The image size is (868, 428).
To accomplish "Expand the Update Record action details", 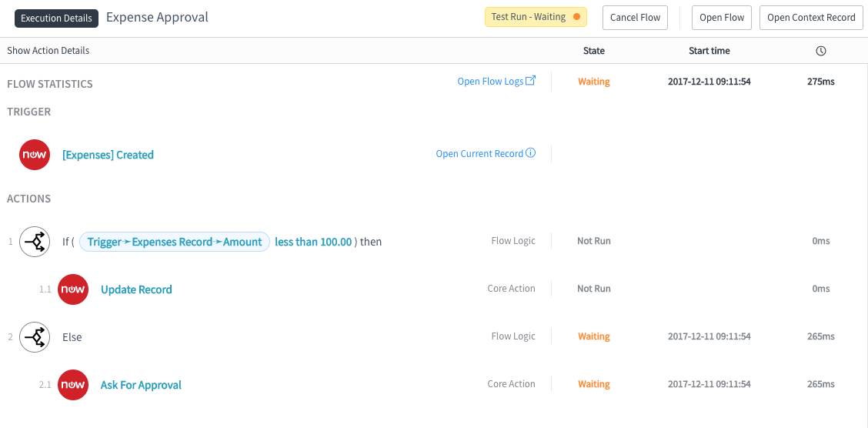I will 136,289.
